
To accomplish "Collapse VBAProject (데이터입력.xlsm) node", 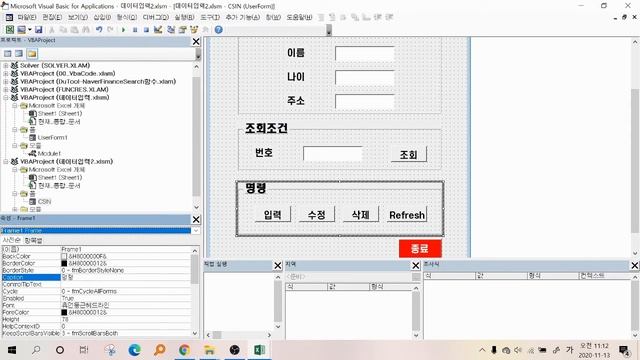I will click(6, 98).
